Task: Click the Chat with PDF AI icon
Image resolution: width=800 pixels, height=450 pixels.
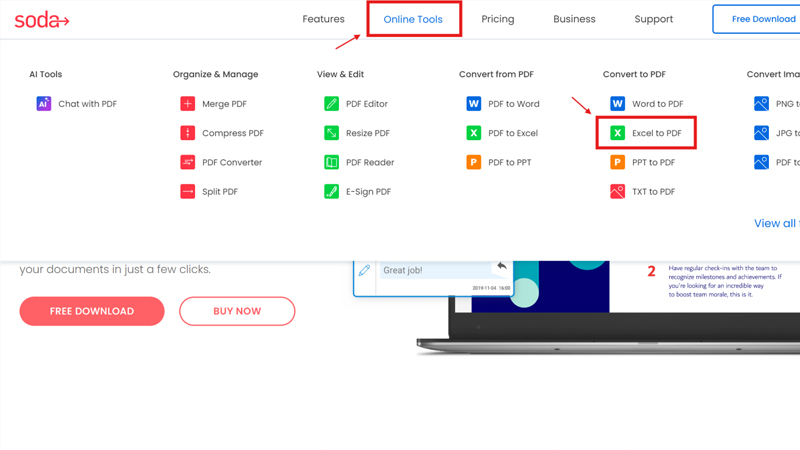Action: pos(44,103)
